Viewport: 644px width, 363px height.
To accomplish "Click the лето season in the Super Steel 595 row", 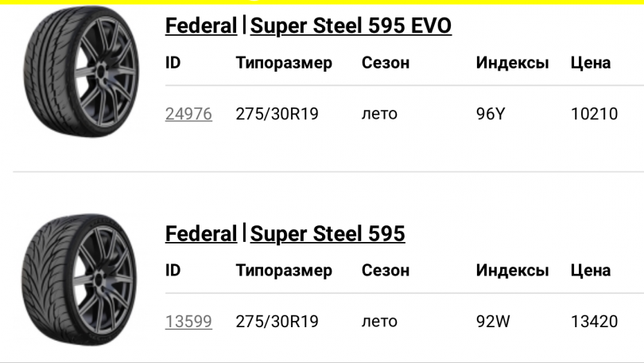I will 379,322.
